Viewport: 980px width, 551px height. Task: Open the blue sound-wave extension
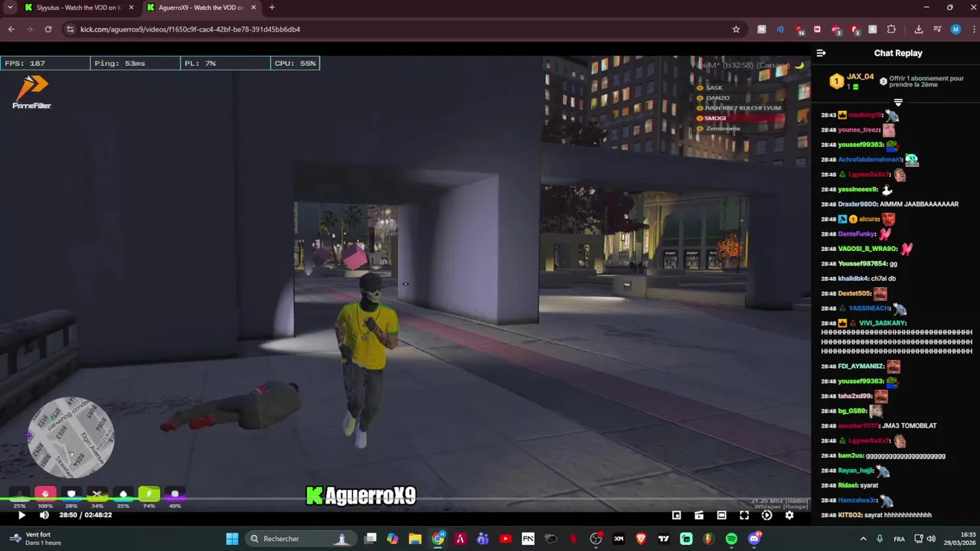pos(780,29)
